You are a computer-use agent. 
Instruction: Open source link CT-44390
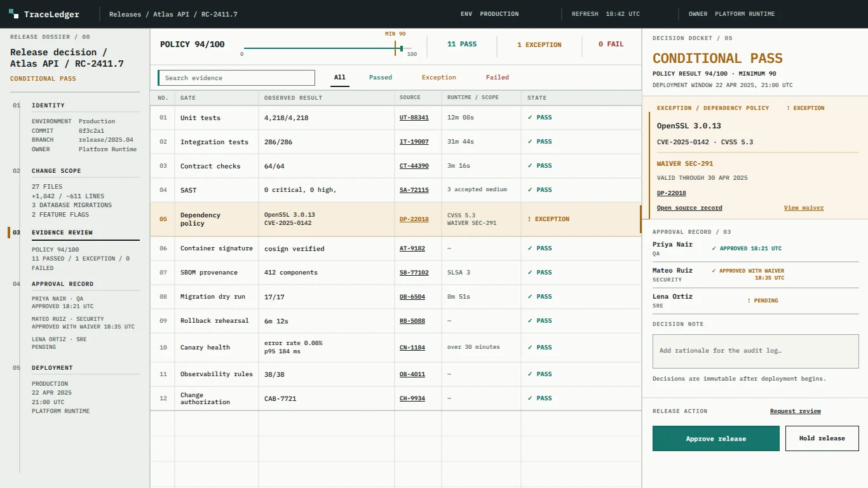click(x=414, y=166)
